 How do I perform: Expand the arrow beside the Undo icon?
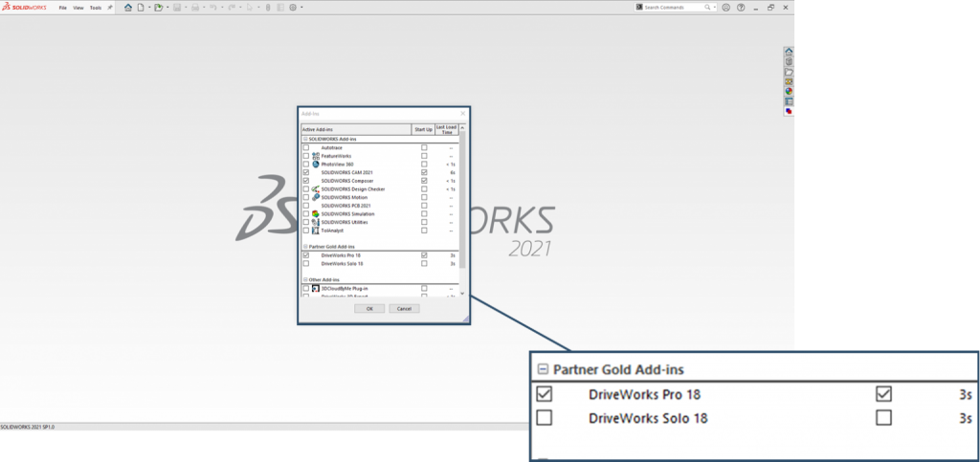222,8
